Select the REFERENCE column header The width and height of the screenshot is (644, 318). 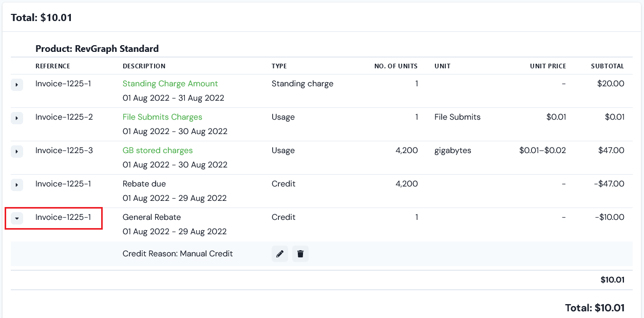click(52, 66)
